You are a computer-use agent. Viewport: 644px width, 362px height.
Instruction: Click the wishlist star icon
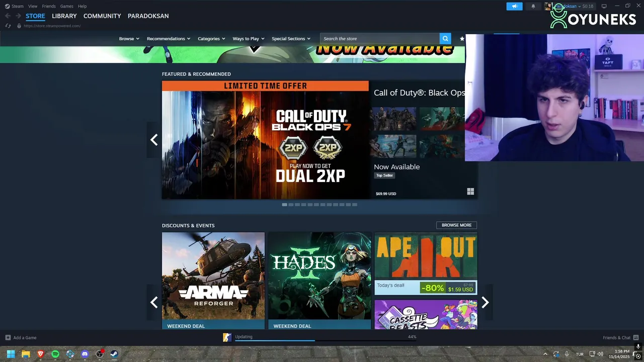[462, 39]
